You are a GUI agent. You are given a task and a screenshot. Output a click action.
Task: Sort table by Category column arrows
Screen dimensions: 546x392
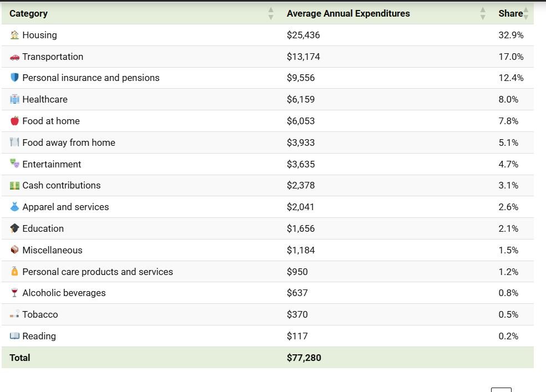tap(271, 13)
